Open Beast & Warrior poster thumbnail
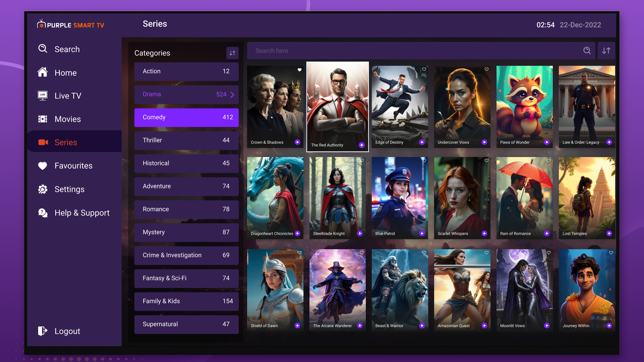The height and width of the screenshot is (362, 644). (x=400, y=290)
